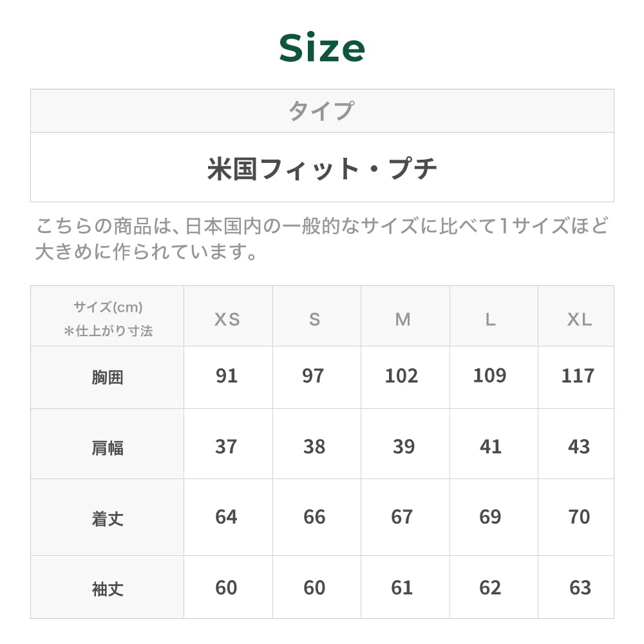Select the タイプ header row
This screenshot has height=644, width=644.
(x=321, y=111)
